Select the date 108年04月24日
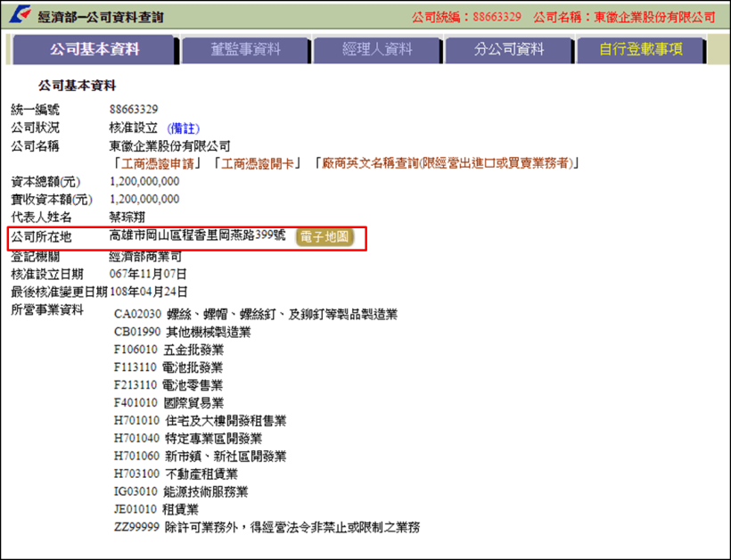731x560 pixels. (x=148, y=292)
